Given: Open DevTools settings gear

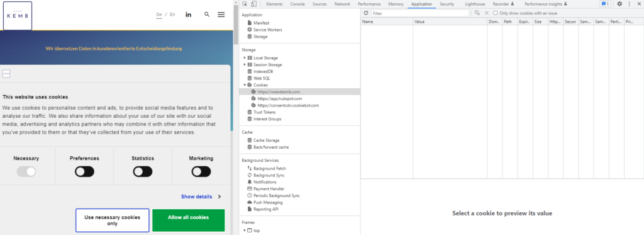Looking at the screenshot, I should [619, 4].
